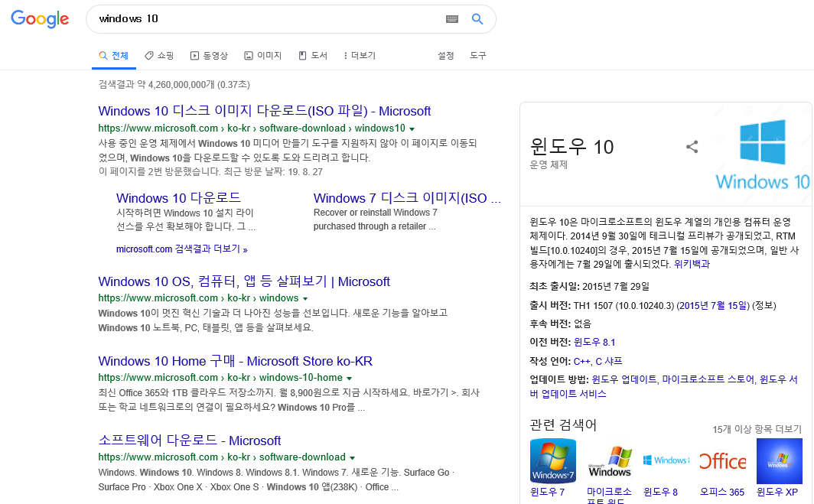
Task: Open the 윈도우 서버 업데이트 서비스 link
Action: pos(663,387)
